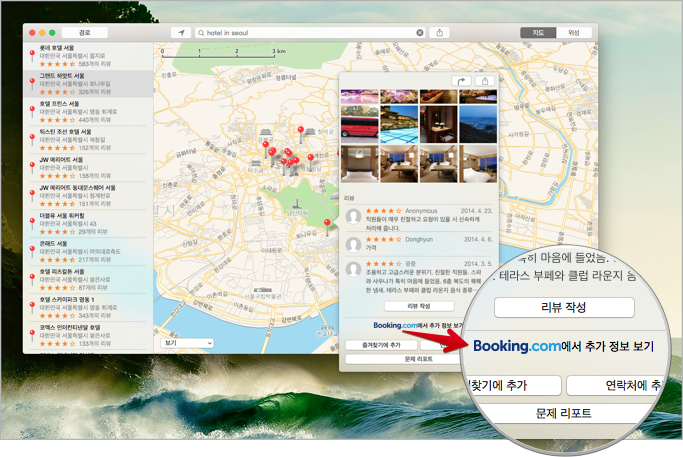
Task: Switch to the 위성 satellite view tab
Action: [574, 33]
